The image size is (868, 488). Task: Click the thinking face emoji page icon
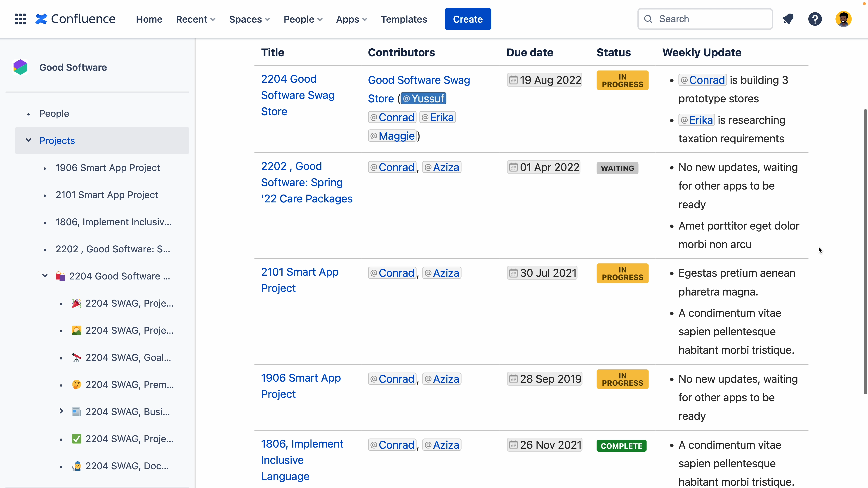tap(76, 385)
